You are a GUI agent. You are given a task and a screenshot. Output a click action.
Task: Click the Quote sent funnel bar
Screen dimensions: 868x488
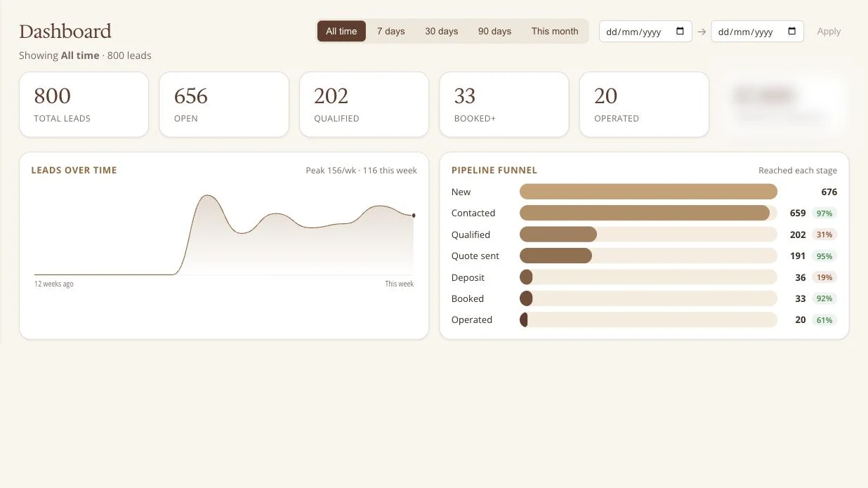555,256
